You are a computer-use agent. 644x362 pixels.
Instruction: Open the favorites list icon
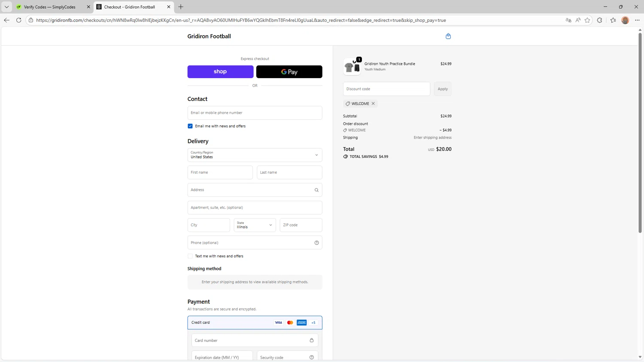pos(613,20)
